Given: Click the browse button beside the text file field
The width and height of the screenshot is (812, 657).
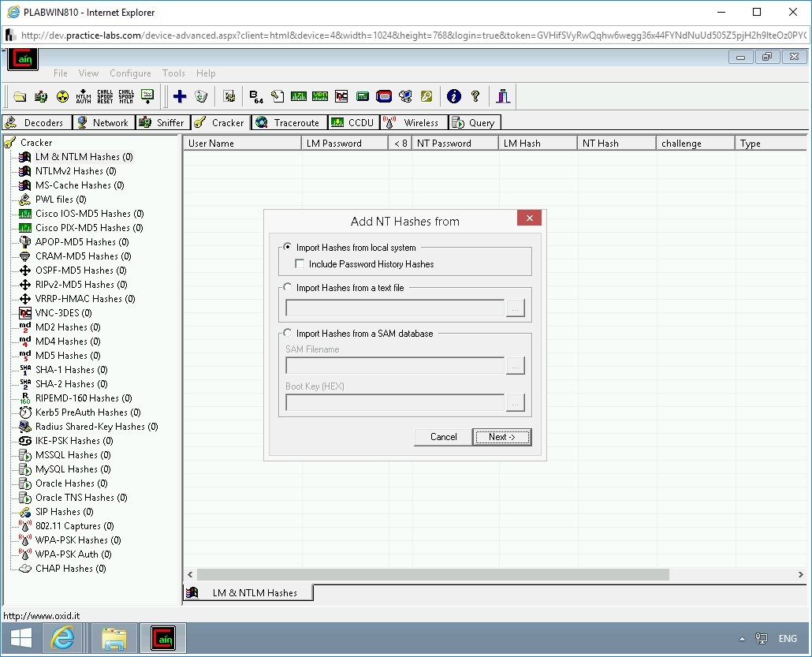Looking at the screenshot, I should (x=516, y=308).
